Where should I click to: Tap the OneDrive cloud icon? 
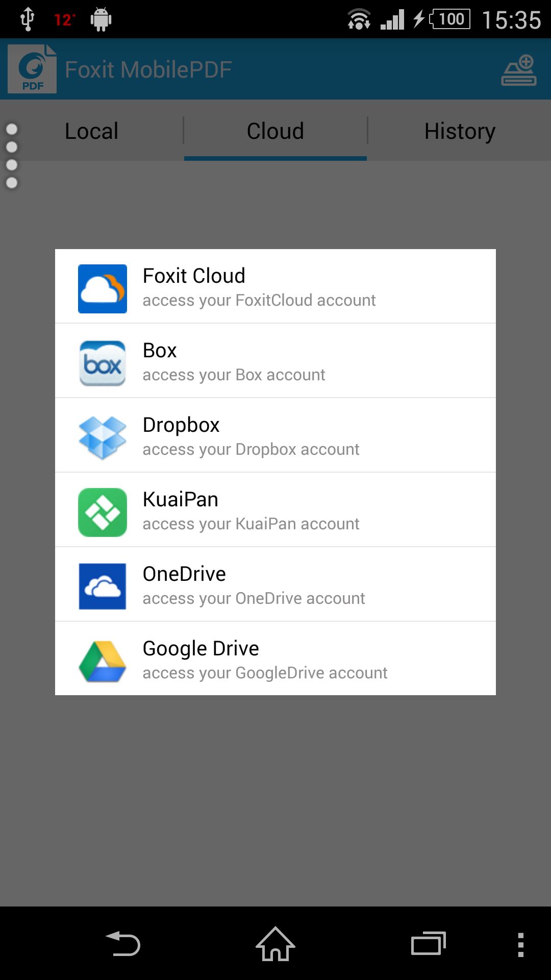[103, 586]
